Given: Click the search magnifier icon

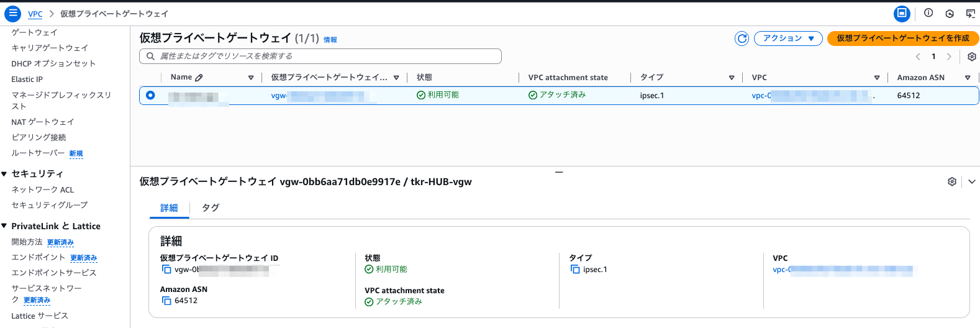Looking at the screenshot, I should tap(150, 56).
